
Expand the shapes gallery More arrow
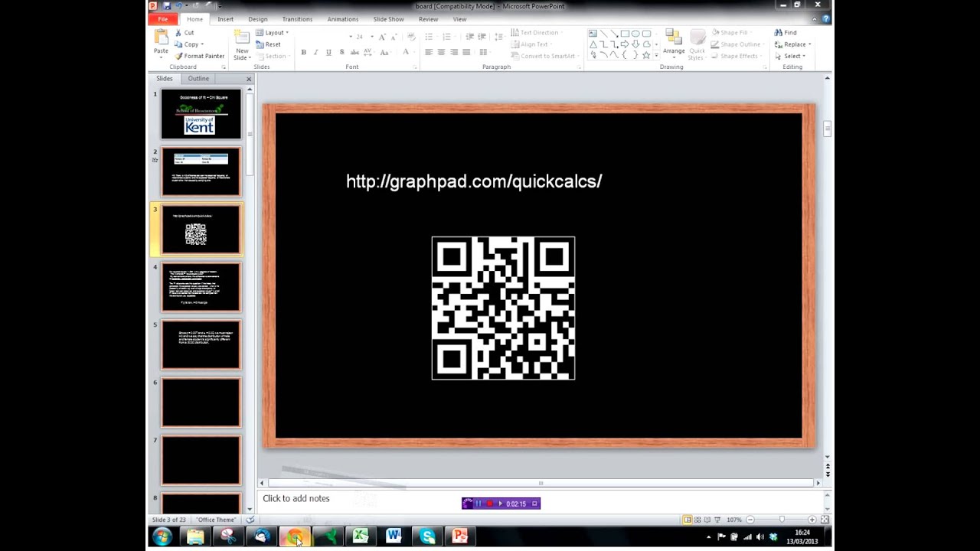tap(656, 56)
